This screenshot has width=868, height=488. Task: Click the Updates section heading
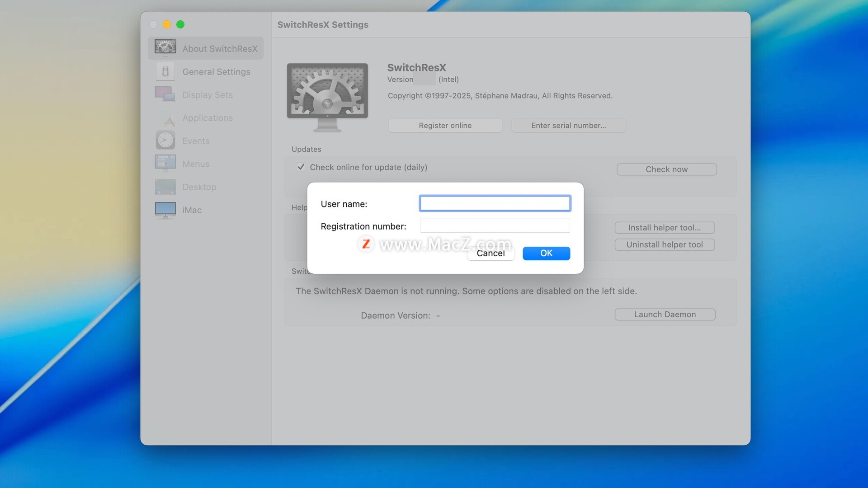tap(307, 149)
